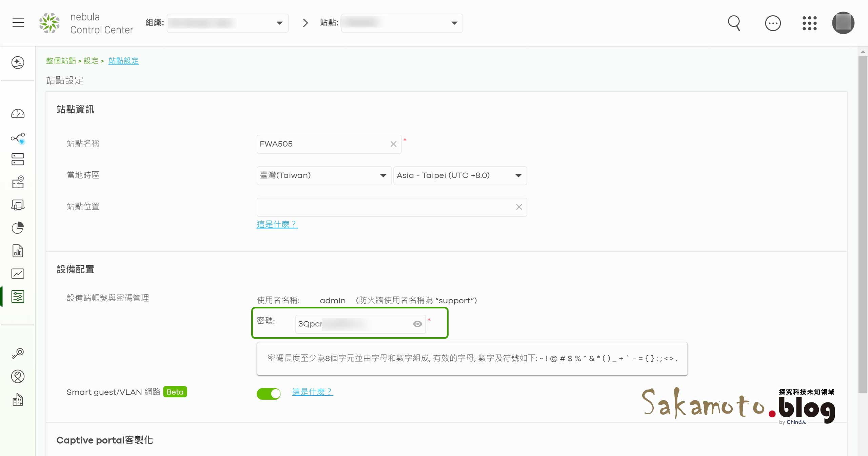Open the hamburger navigation menu
868x456 pixels.
(18, 23)
